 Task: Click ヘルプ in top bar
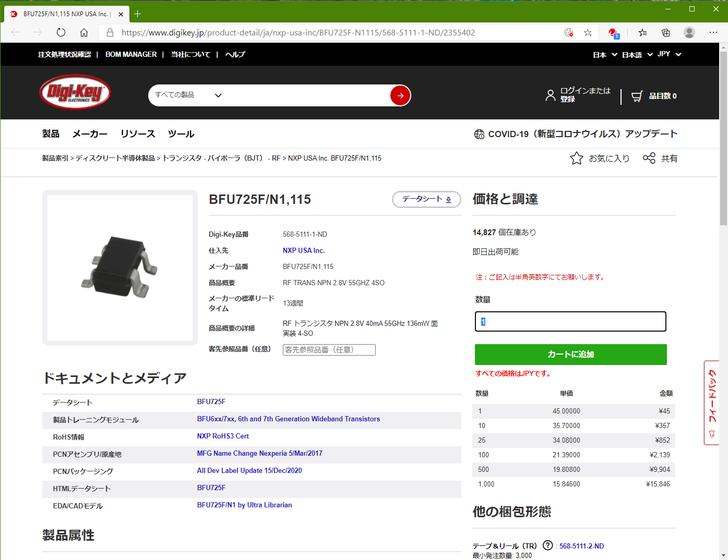(235, 54)
